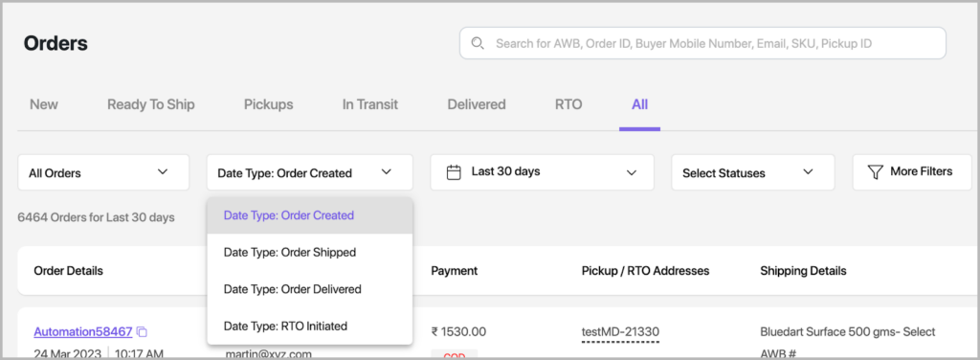Click the search magnifier icon
Viewport: 980px width, 360px height.
click(x=479, y=43)
